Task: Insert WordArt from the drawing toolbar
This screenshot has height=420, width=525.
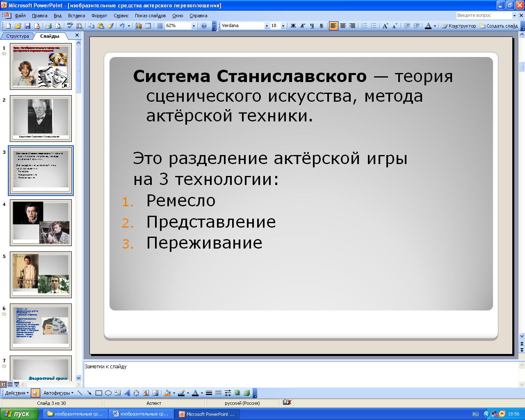Action: tap(127, 393)
